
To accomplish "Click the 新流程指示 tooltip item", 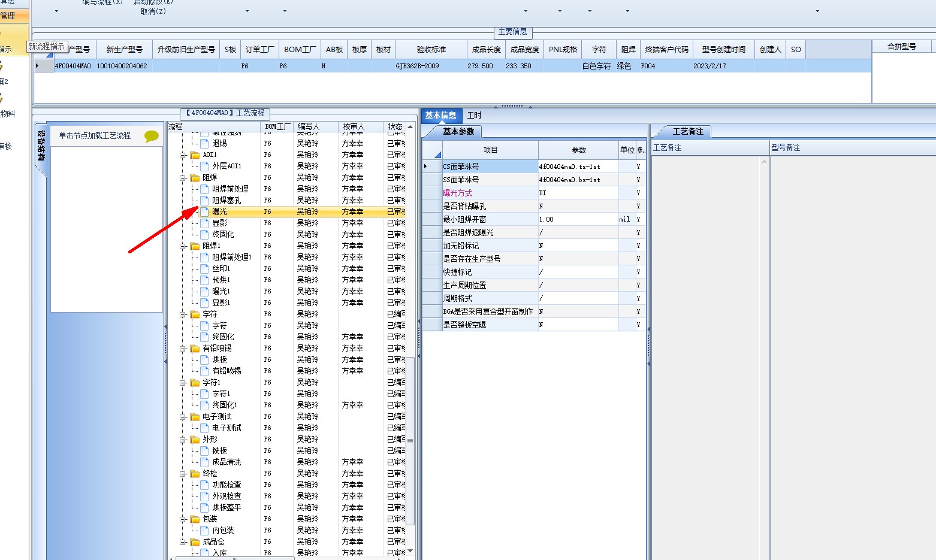I will pos(47,46).
